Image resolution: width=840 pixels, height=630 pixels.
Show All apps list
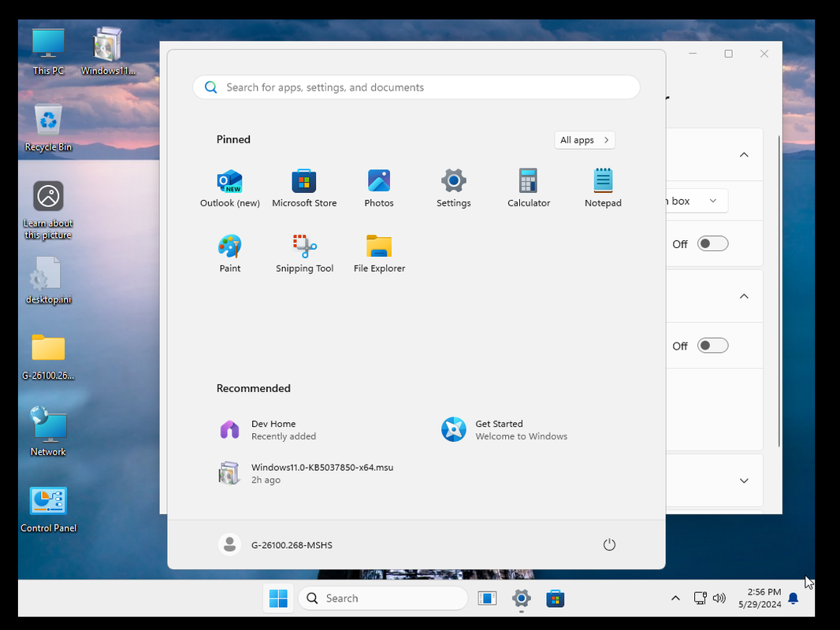(x=585, y=140)
